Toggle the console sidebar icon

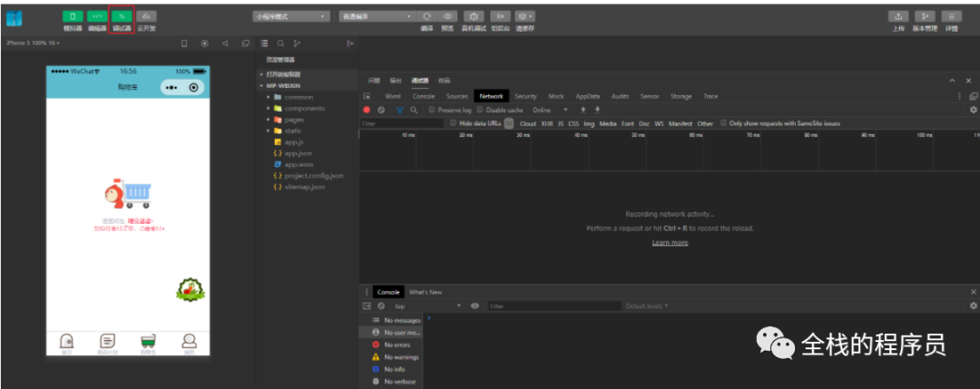coord(367,306)
